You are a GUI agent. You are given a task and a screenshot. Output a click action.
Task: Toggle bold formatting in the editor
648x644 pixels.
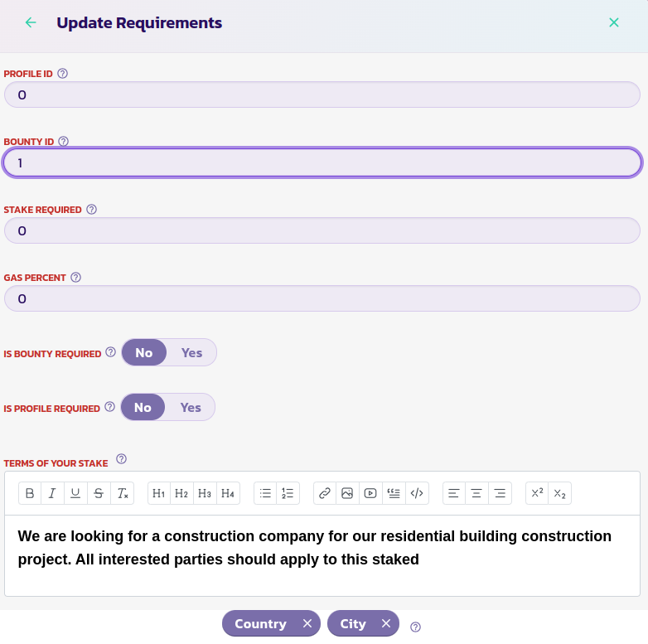point(30,493)
